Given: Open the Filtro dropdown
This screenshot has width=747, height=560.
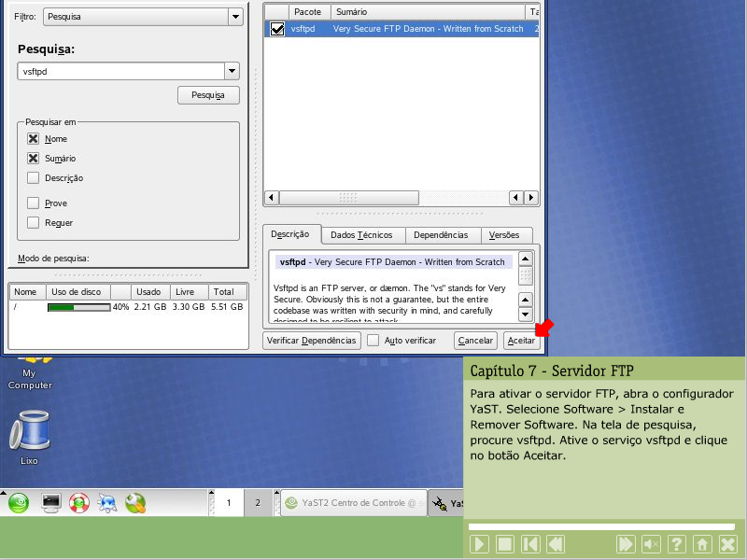Looking at the screenshot, I should (233, 17).
